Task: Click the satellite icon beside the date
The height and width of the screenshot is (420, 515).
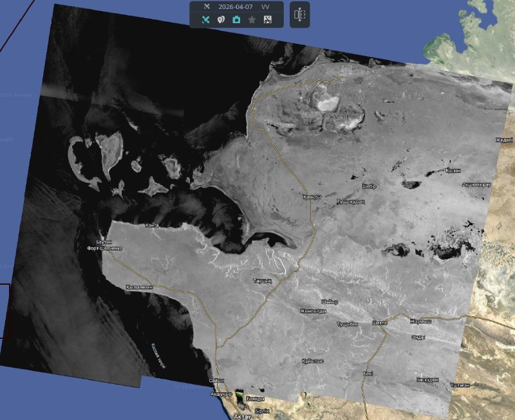Action: click(206, 6)
